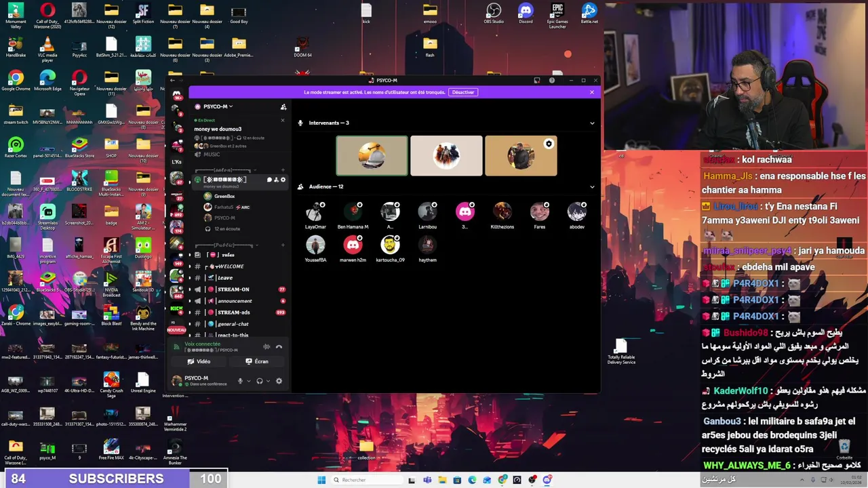Click the first speaker tile with helmet avatar
868x488 pixels.
[372, 156]
